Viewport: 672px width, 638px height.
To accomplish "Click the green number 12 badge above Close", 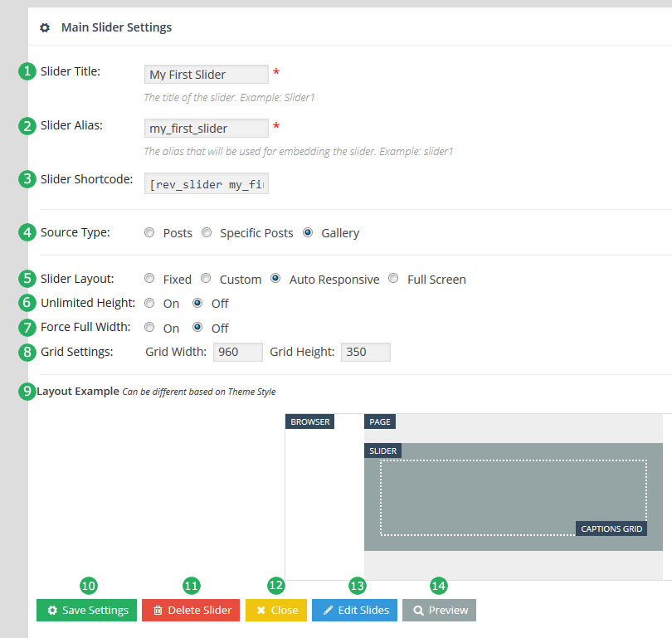I will pos(276,585).
